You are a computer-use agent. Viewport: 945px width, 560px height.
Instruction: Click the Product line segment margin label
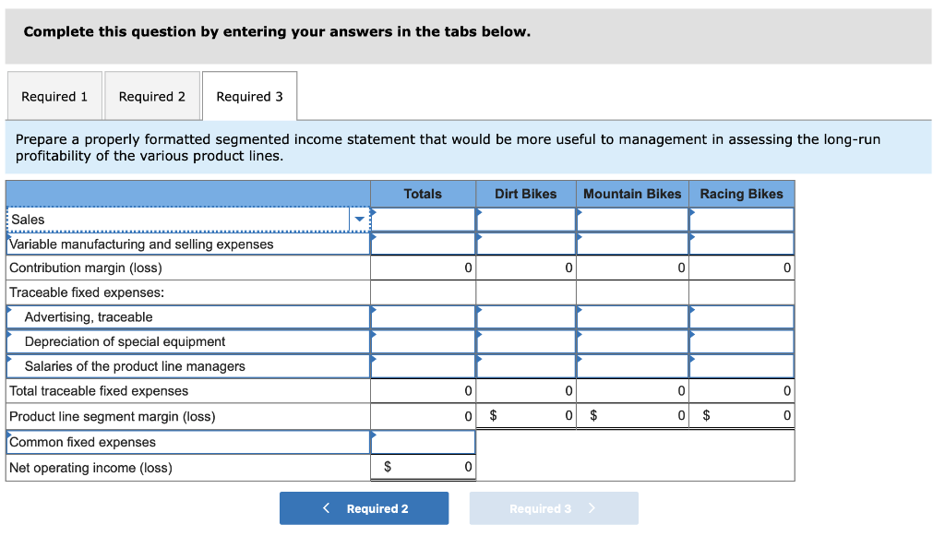(x=112, y=416)
